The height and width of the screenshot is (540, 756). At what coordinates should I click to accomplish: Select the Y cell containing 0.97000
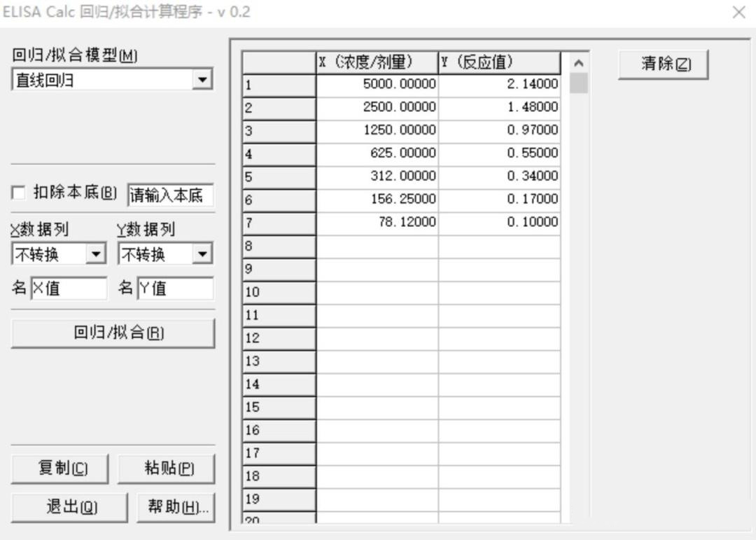pos(499,131)
